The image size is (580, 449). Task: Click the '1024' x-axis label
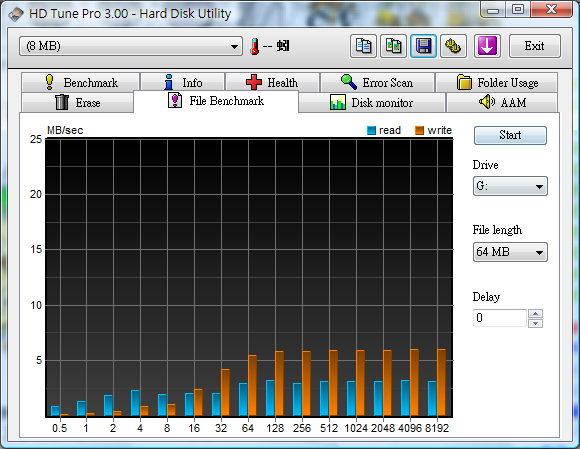(356, 428)
